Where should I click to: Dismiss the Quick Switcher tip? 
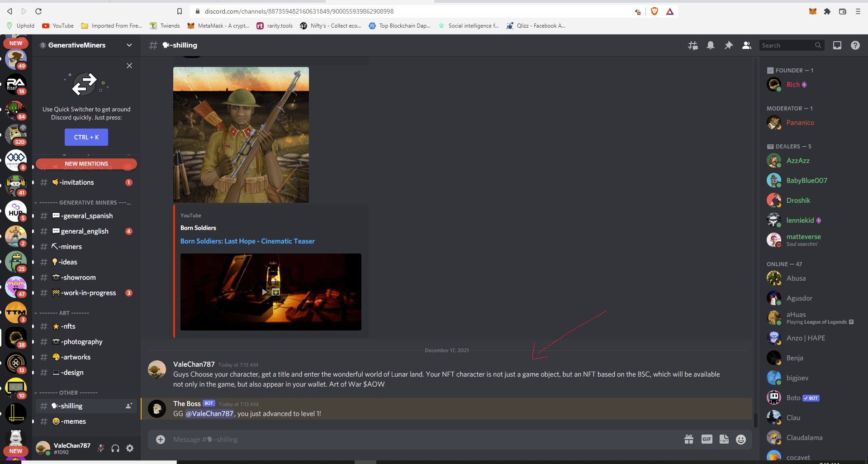point(129,66)
